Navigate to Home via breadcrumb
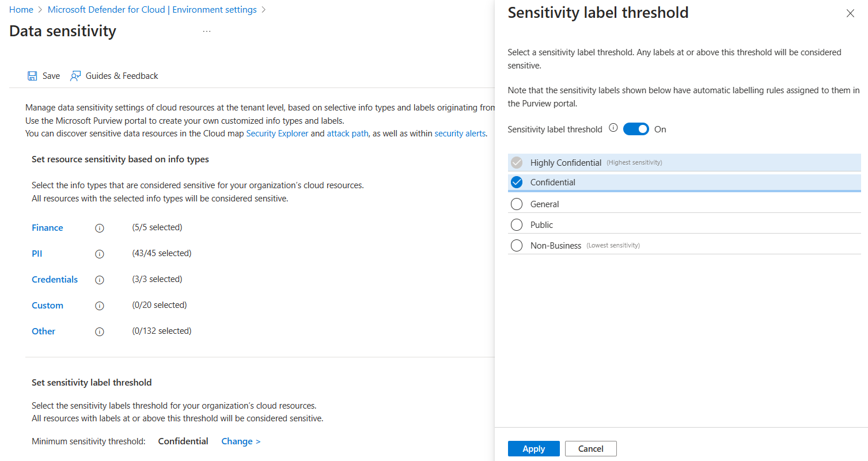The image size is (868, 461). (x=21, y=9)
